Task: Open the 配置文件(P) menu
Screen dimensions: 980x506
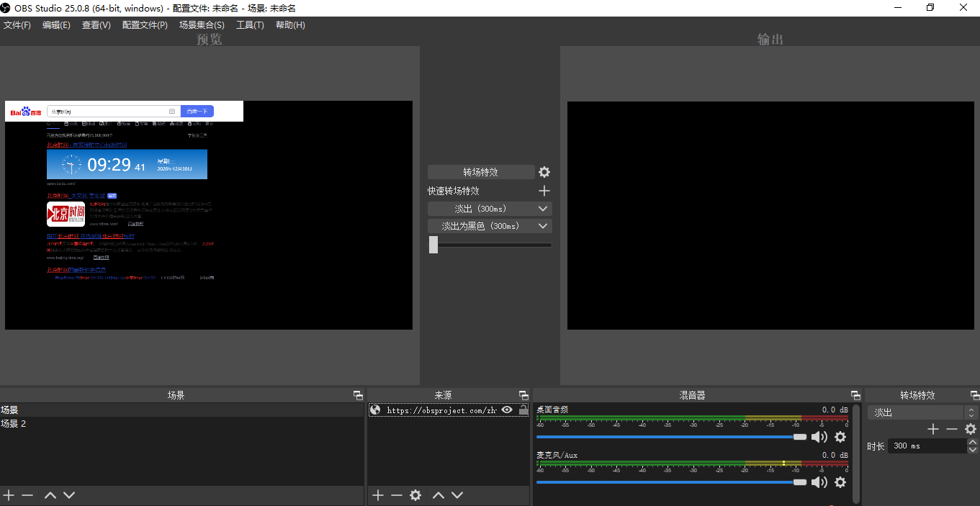Action: (145, 25)
